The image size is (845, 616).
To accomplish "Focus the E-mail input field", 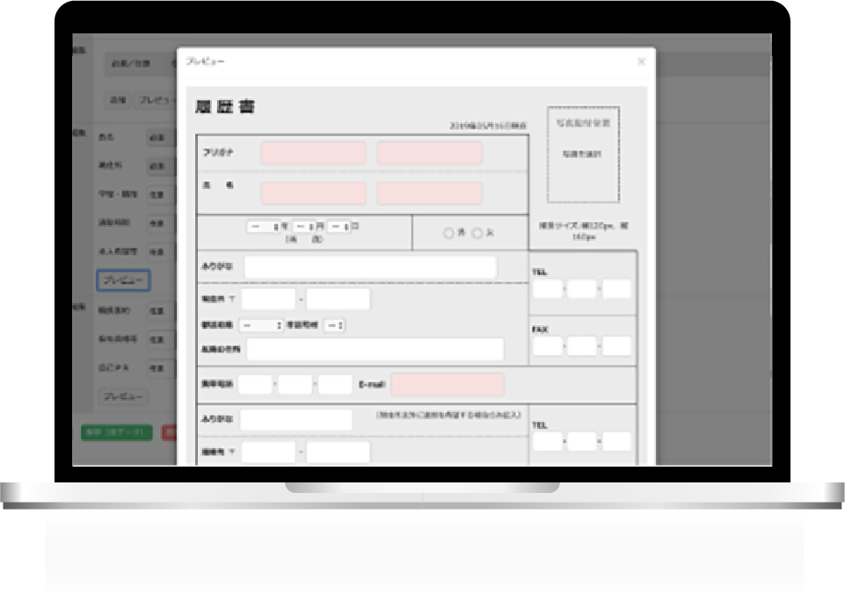I will pyautogui.click(x=448, y=384).
